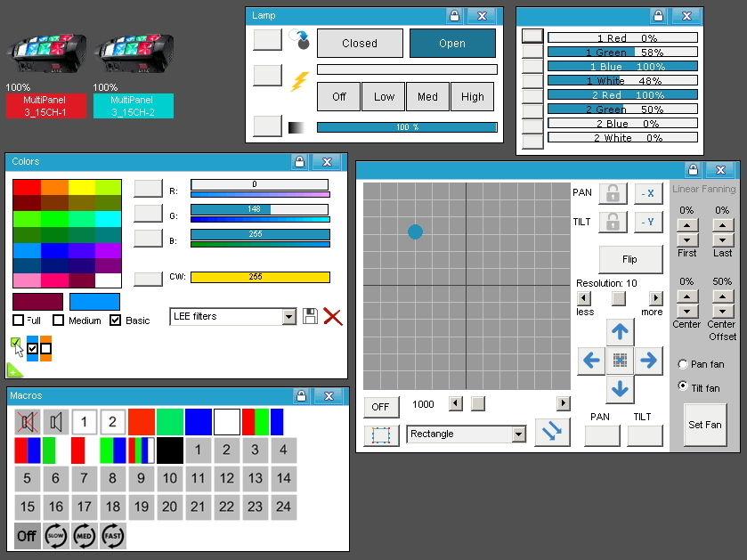This screenshot has height=560, width=747.
Task: Enable the Medium color palette checkbox
Action: [x=58, y=320]
